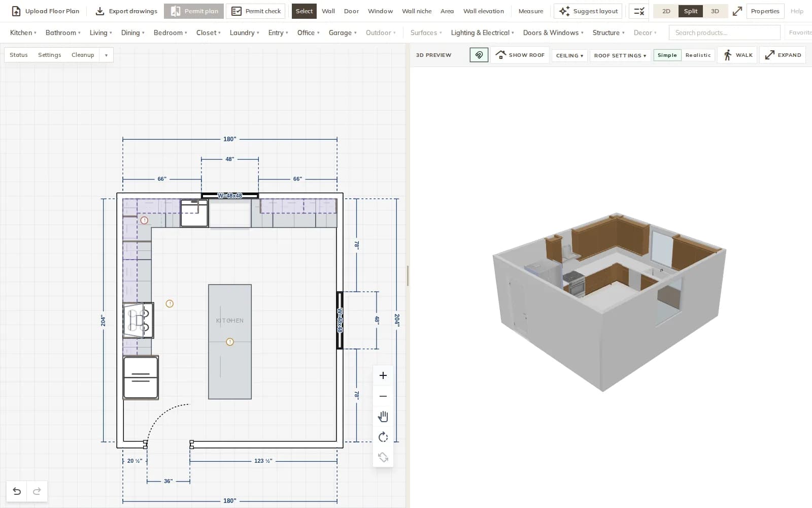812x508 pixels.
Task: Open the Lighting & Electrical menu
Action: click(482, 33)
